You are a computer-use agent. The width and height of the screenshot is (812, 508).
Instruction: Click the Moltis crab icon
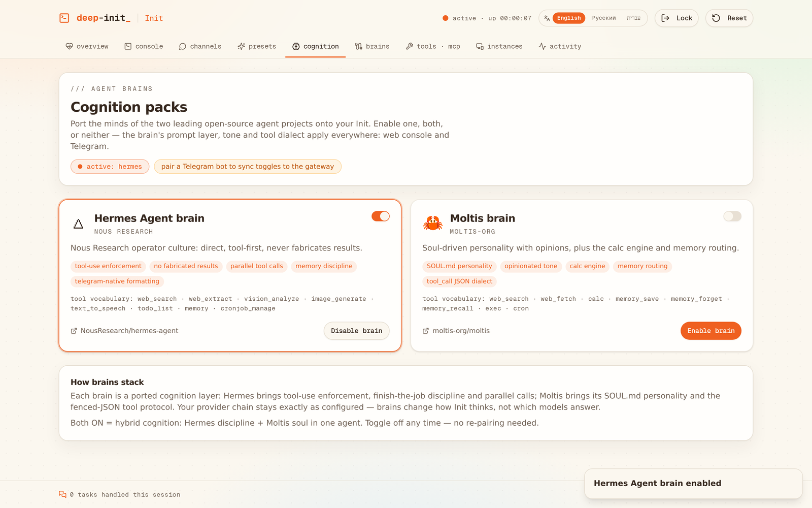tap(432, 223)
